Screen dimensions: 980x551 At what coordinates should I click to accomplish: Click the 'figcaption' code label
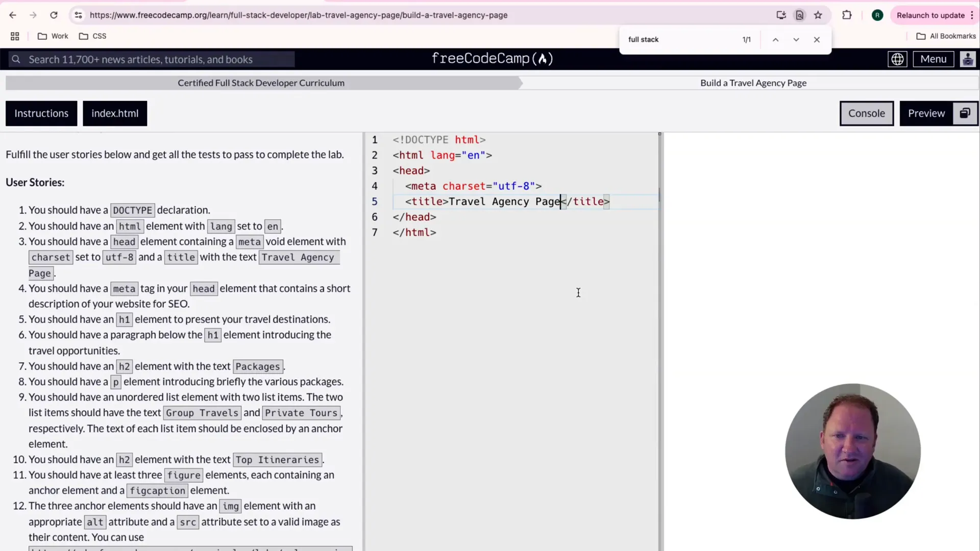157,491
